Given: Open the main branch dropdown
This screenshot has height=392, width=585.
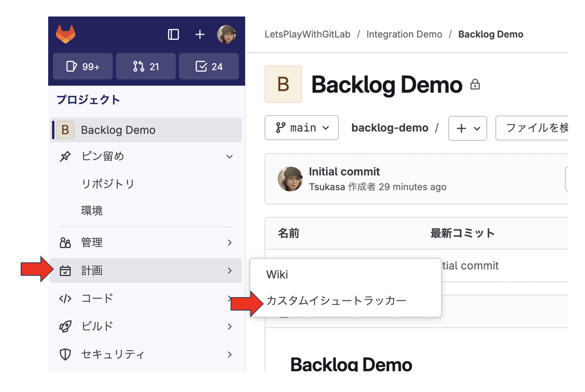Looking at the screenshot, I should point(302,128).
